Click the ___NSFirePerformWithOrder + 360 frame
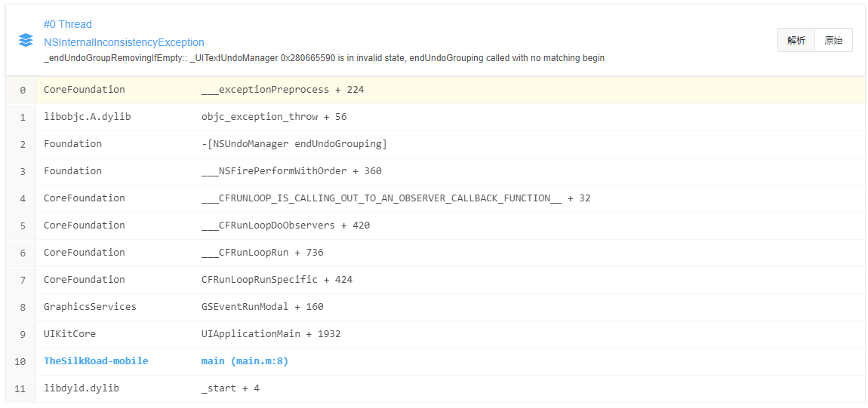 (291, 171)
